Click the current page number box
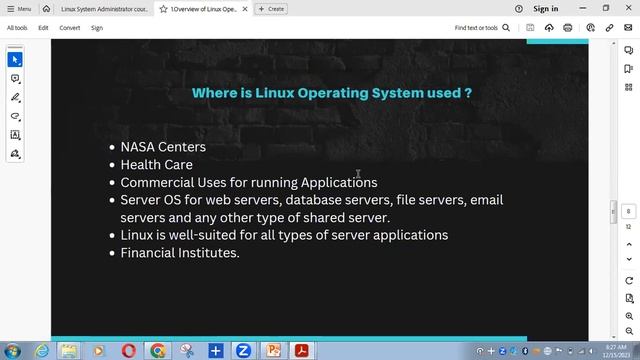640x360 pixels. tap(629, 211)
